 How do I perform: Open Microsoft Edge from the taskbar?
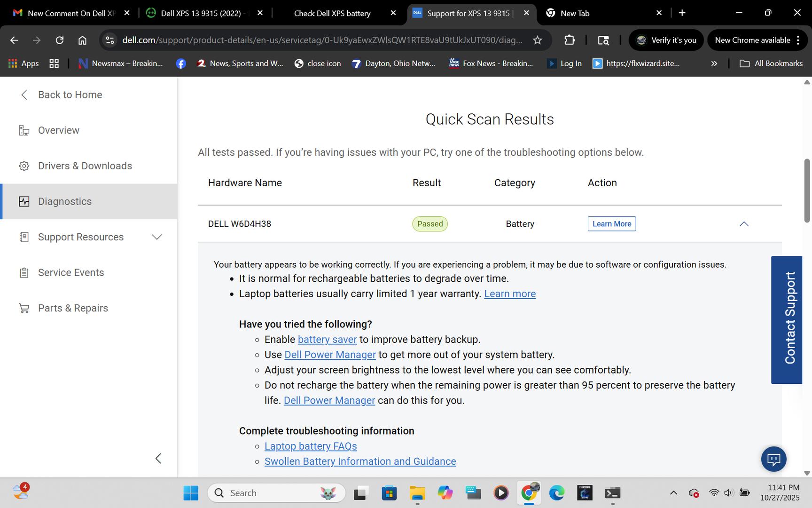(557, 493)
